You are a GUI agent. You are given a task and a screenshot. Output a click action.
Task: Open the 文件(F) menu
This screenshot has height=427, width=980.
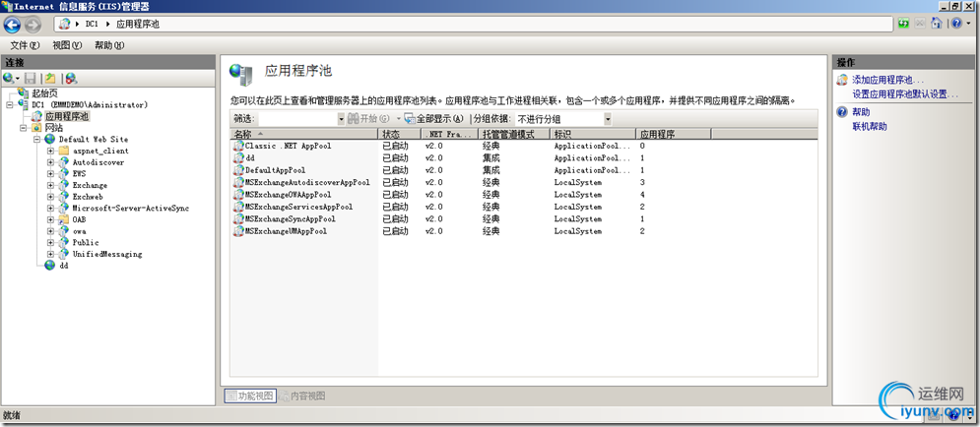pos(25,45)
